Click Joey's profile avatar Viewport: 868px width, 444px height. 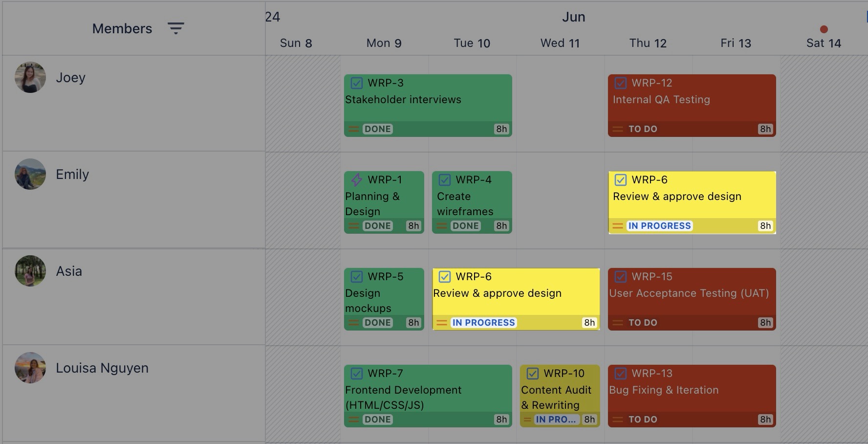(x=30, y=77)
